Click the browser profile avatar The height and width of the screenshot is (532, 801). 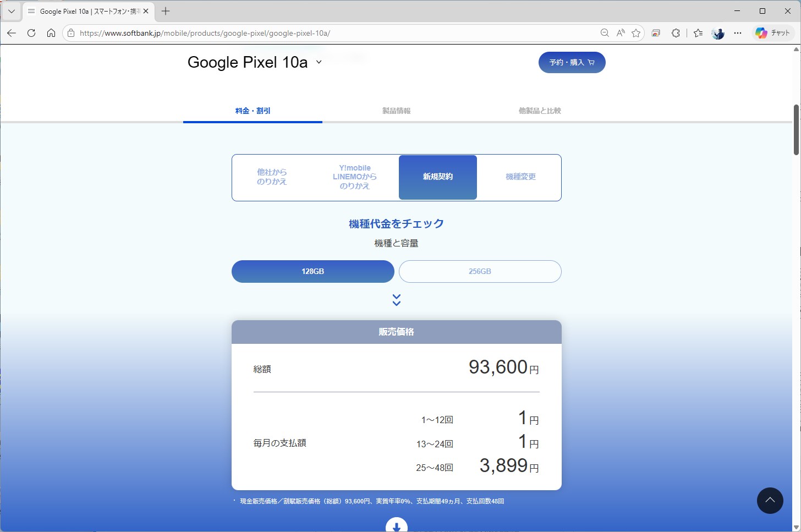click(717, 33)
